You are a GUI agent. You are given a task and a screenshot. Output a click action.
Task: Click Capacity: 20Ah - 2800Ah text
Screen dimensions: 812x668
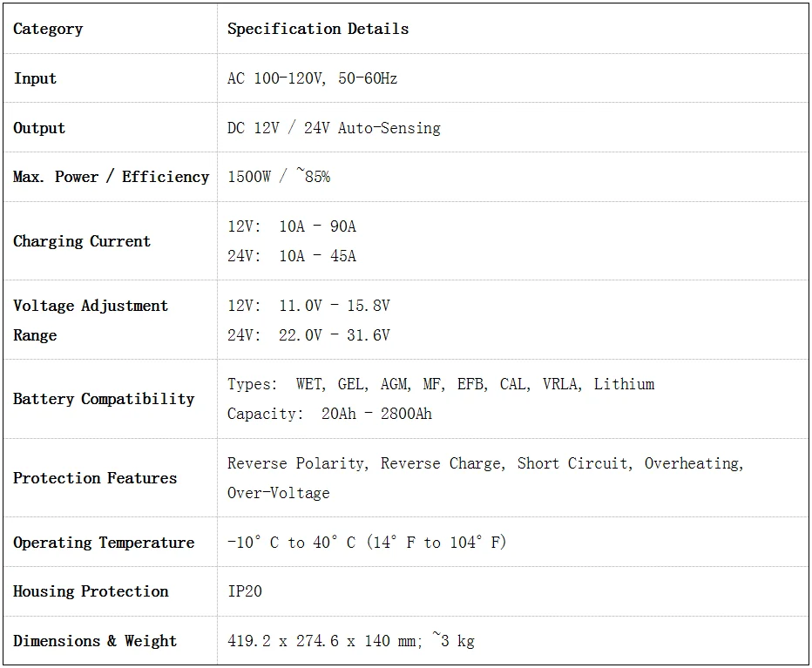click(x=329, y=414)
